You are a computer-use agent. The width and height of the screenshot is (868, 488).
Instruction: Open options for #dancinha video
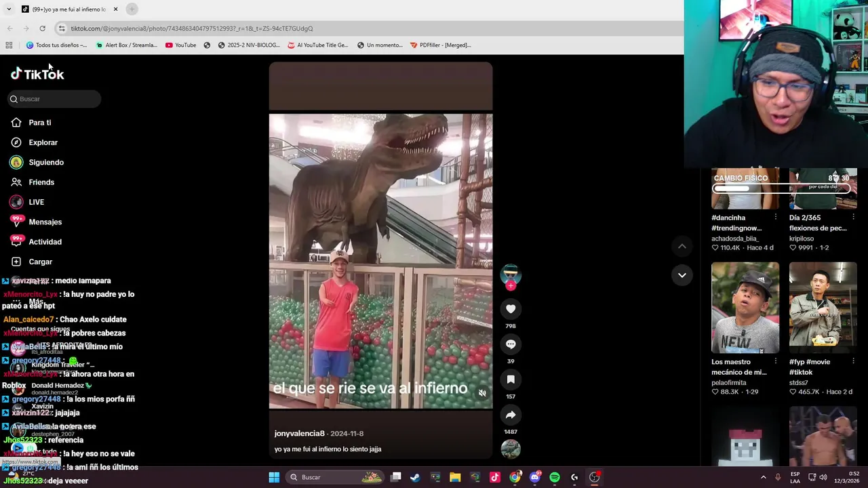(x=775, y=218)
